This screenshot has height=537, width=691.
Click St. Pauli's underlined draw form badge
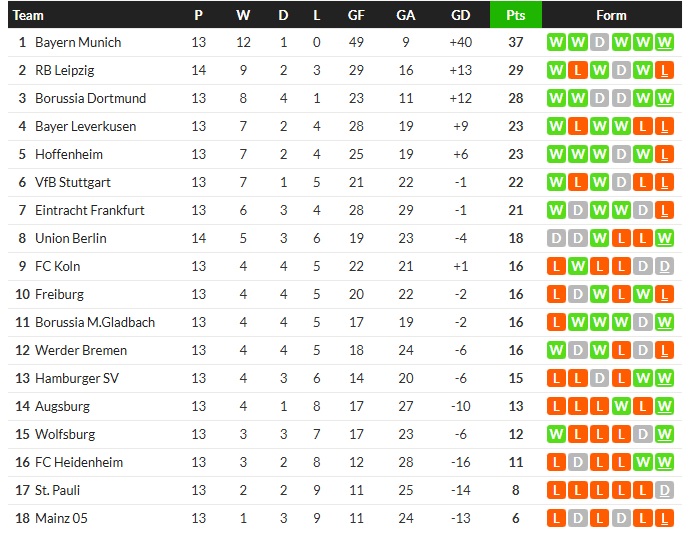665,490
